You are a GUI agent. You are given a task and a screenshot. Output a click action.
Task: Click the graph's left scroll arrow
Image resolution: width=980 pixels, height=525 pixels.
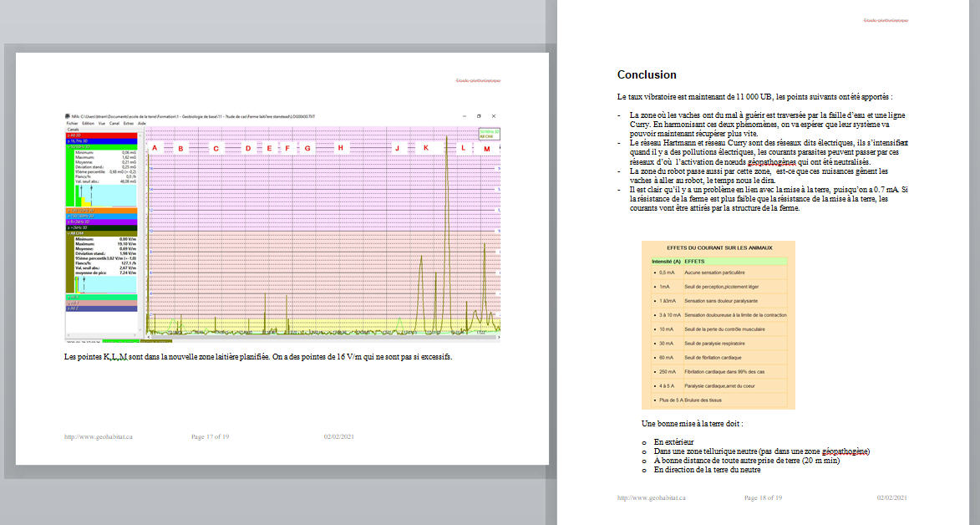pyautogui.click(x=147, y=336)
